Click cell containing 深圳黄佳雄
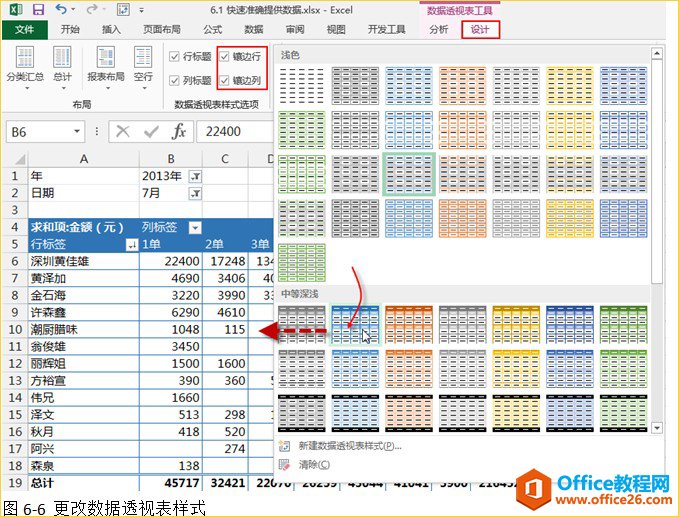Screen dimensions: 679x517 coord(84,262)
